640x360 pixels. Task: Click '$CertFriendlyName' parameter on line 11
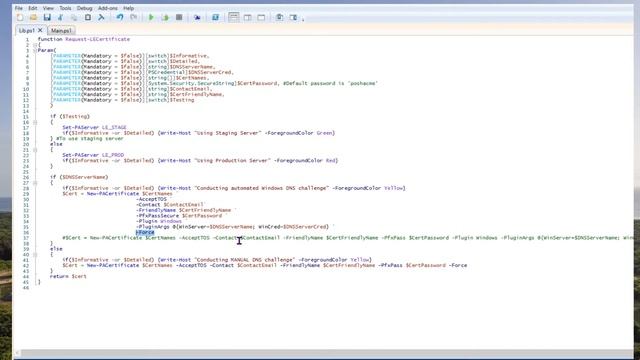click(197, 94)
